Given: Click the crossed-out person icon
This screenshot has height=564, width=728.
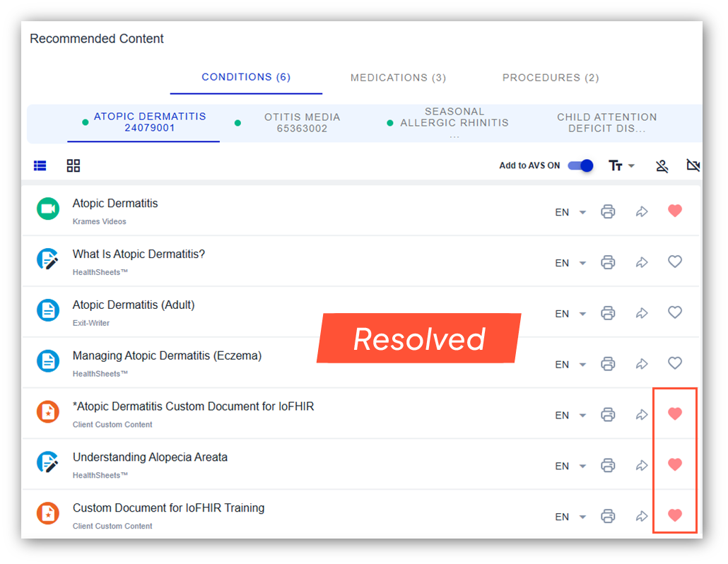Looking at the screenshot, I should (662, 166).
